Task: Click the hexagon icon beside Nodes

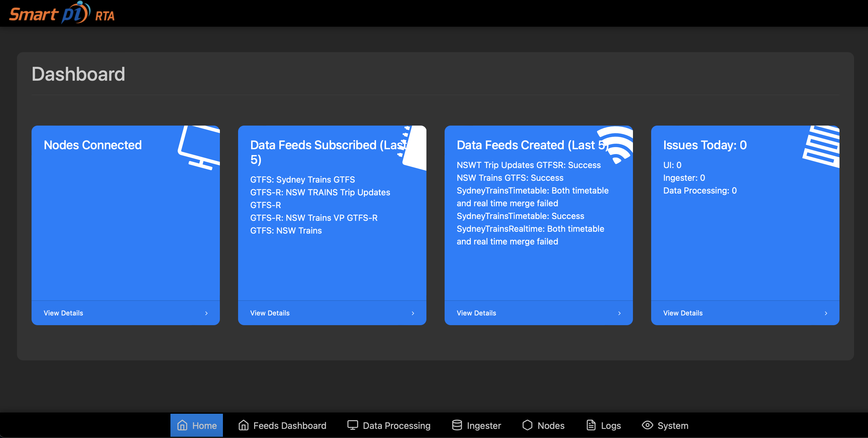Action: coord(527,425)
